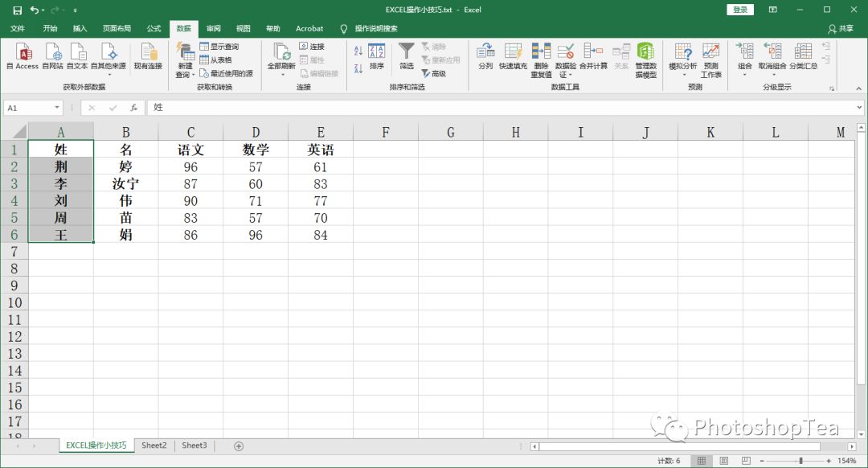Screen dimensions: 868x468
Task: Click Show Queries (显示查询)
Action: (x=219, y=47)
